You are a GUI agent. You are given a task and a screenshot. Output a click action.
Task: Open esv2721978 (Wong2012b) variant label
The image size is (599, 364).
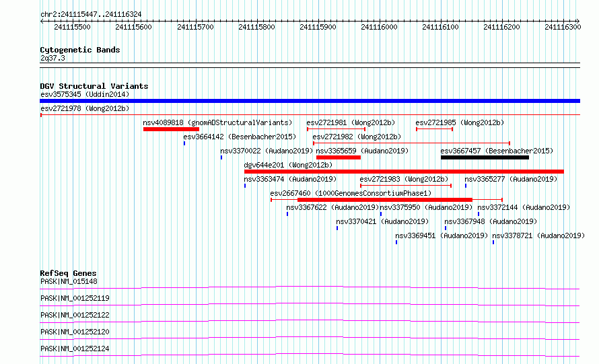pos(85,108)
